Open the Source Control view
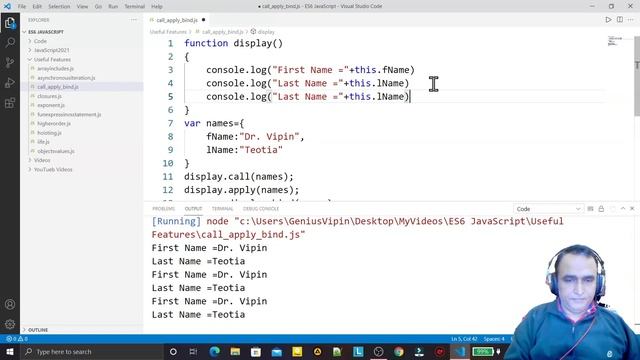The image size is (640, 360). pos(10,62)
